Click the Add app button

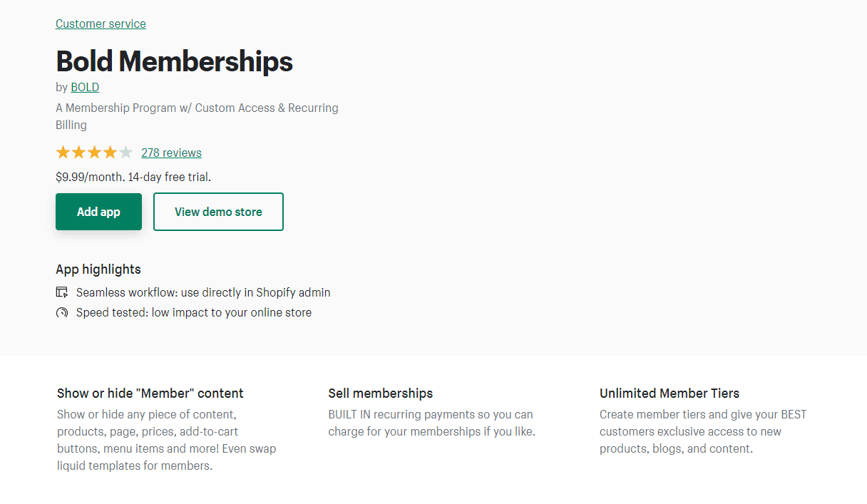tap(98, 212)
